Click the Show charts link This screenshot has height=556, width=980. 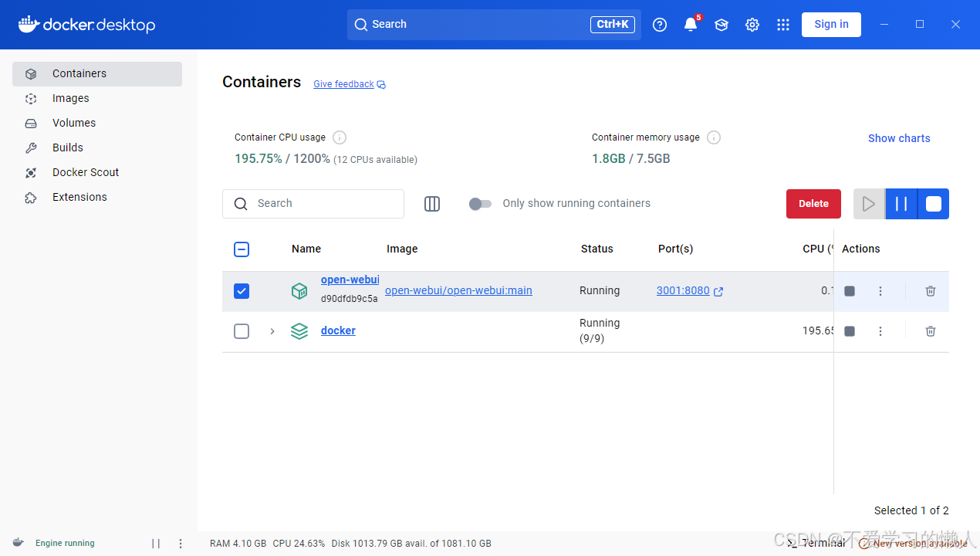(899, 138)
